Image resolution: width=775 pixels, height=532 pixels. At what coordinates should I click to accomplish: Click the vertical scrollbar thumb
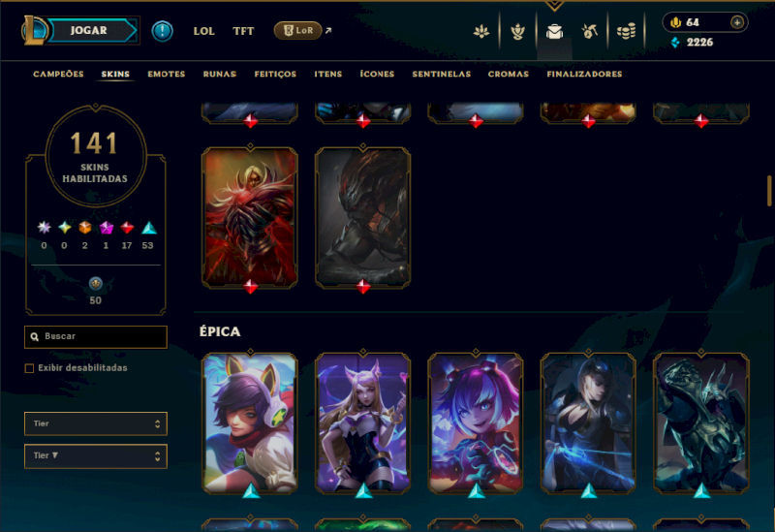769,190
